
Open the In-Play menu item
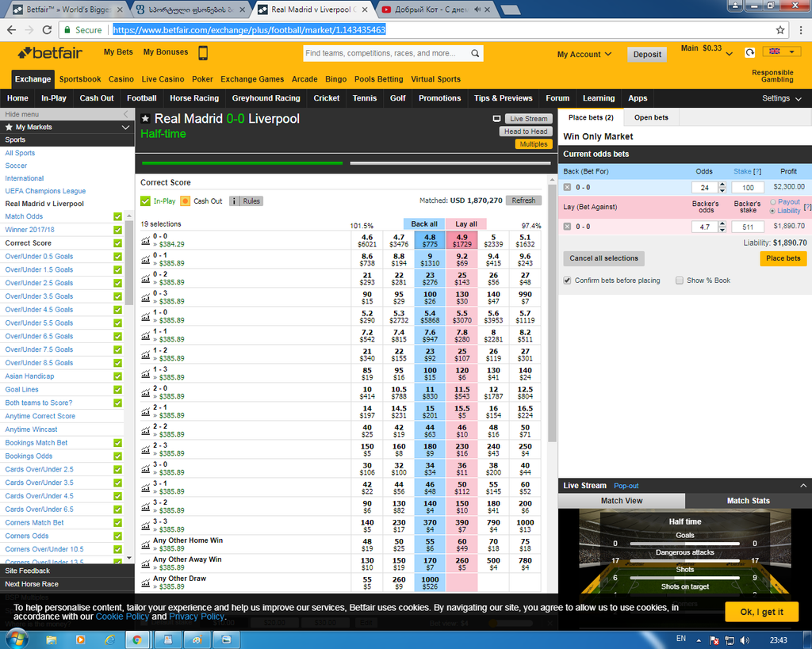click(x=54, y=98)
